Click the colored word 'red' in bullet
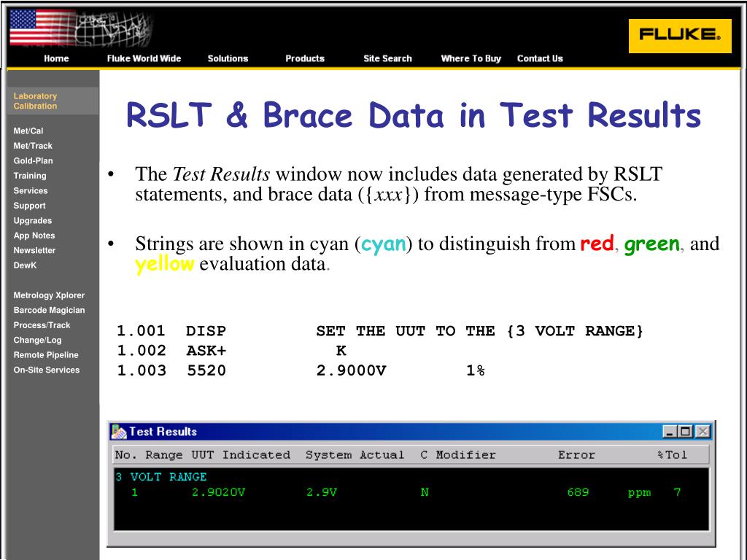 [x=597, y=244]
